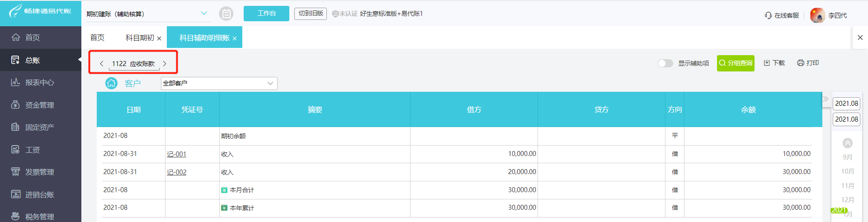
Task: Click the 在线客服 headset icon
Action: pos(768,15)
